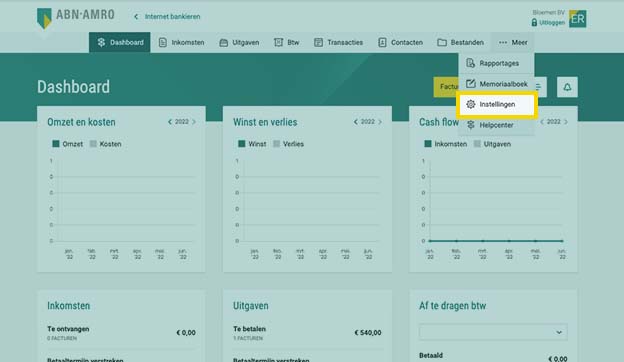The image size is (624, 362).
Task: Open the notifications bell
Action: click(567, 87)
